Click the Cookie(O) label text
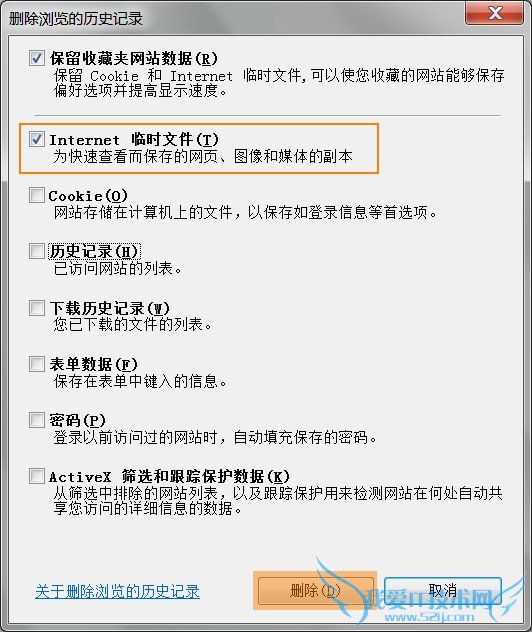The width and height of the screenshot is (532, 632). (88, 196)
